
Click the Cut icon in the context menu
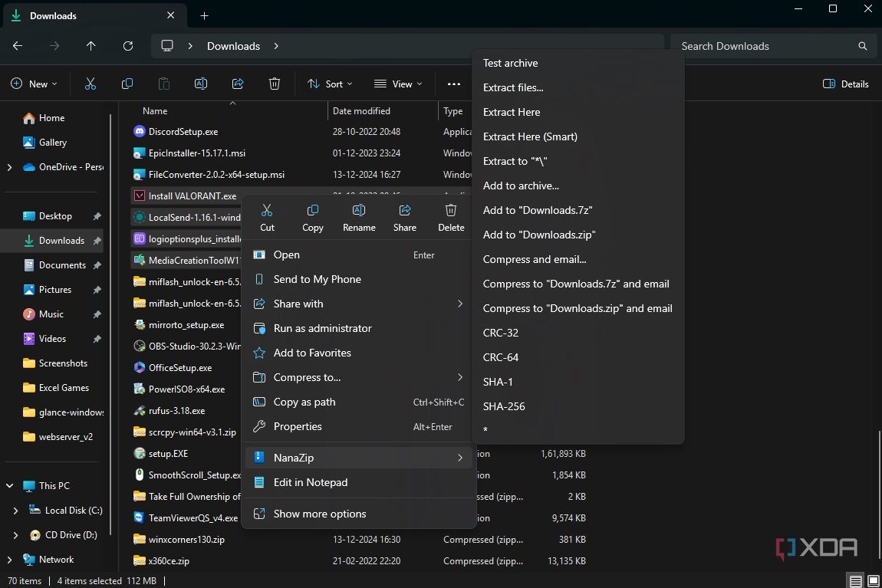[x=267, y=211]
